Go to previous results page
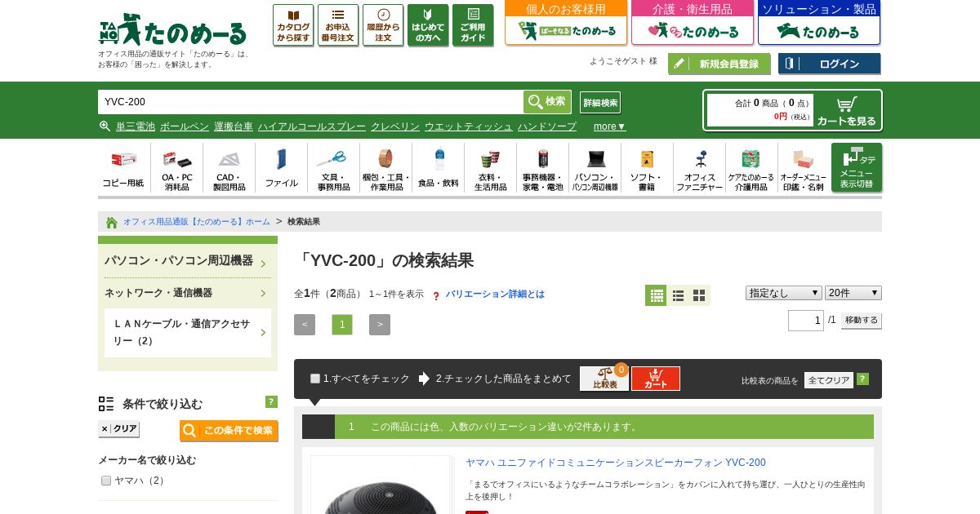Image resolution: width=980 pixels, height=514 pixels. pyautogui.click(x=305, y=325)
